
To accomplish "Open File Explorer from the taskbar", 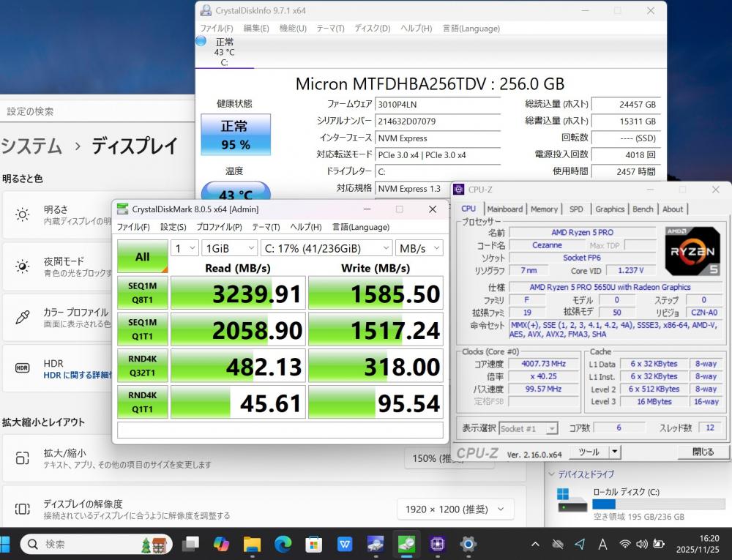I will pyautogui.click(x=252, y=544).
